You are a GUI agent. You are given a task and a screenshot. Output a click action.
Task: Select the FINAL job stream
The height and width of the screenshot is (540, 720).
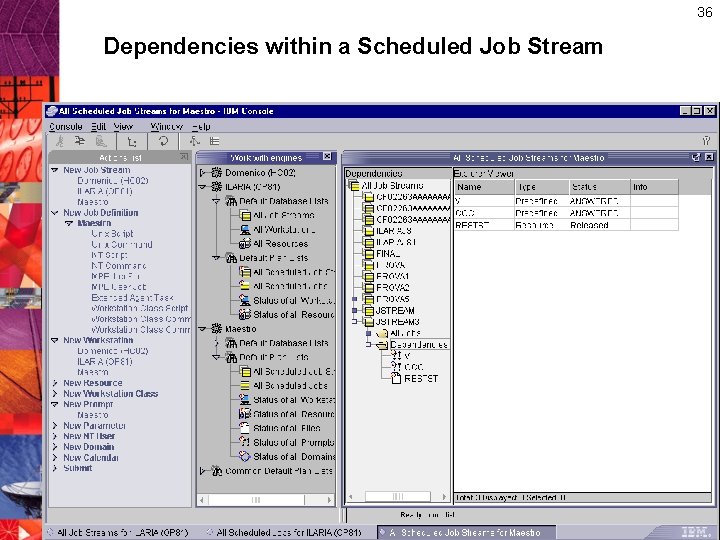388,253
